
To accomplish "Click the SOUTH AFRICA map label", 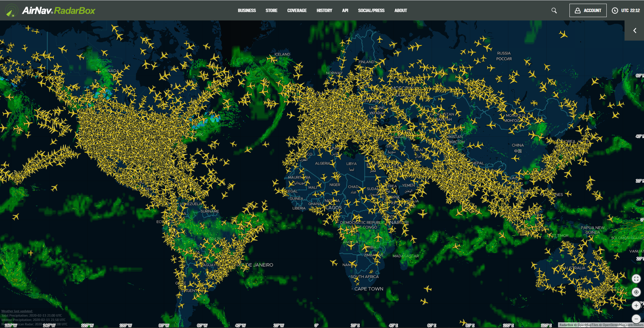I will point(365,277).
